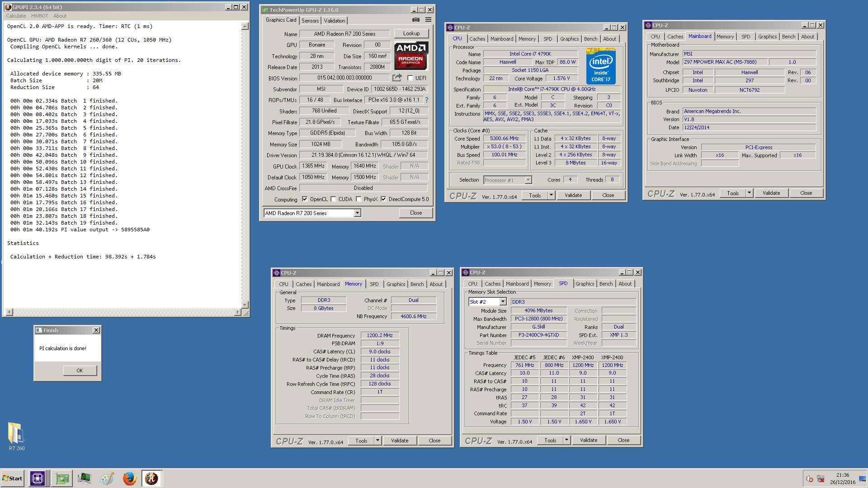Image resolution: width=868 pixels, height=488 pixels.
Task: Take a GPU-Z screenshot with camera icon
Action: (x=415, y=20)
